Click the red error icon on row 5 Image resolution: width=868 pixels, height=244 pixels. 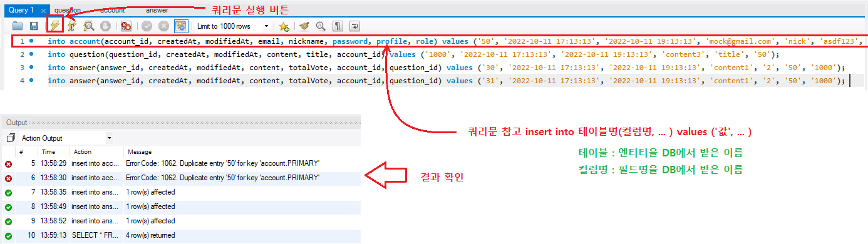(x=8, y=164)
